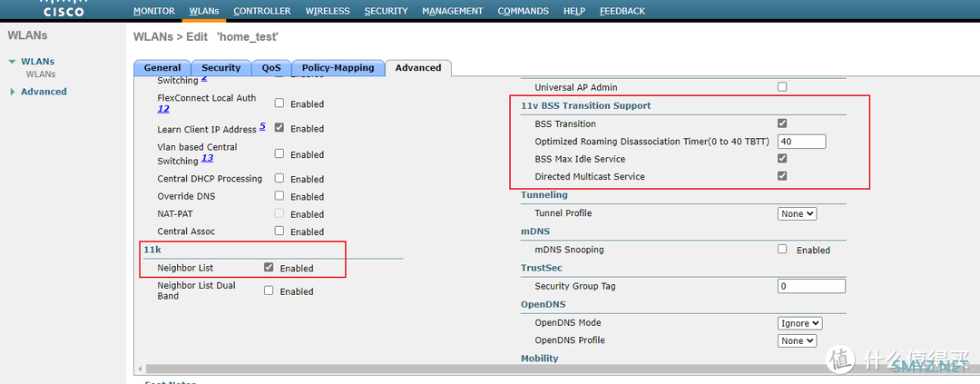
Task: Open the HELP menu
Action: click(574, 11)
